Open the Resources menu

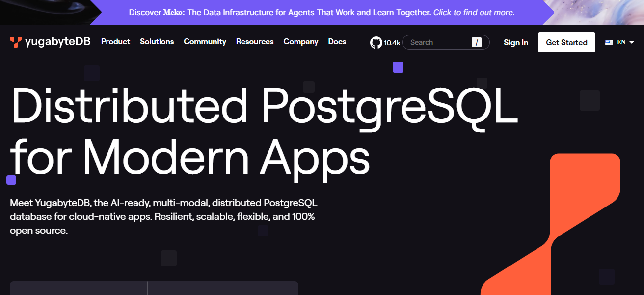255,42
